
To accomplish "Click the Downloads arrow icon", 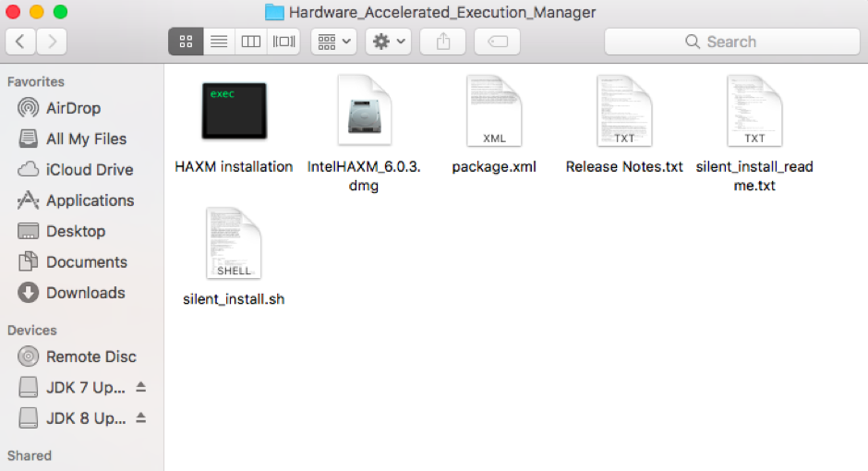I will (29, 293).
